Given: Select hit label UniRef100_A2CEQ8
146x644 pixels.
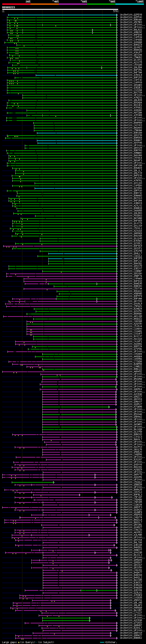Looking at the screenshot, I should 131,620.
